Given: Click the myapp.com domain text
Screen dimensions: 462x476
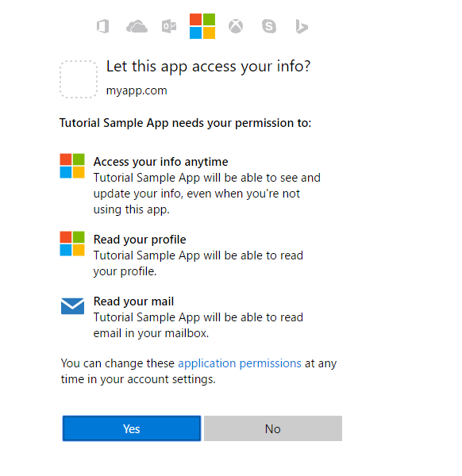Looking at the screenshot, I should click(137, 90).
